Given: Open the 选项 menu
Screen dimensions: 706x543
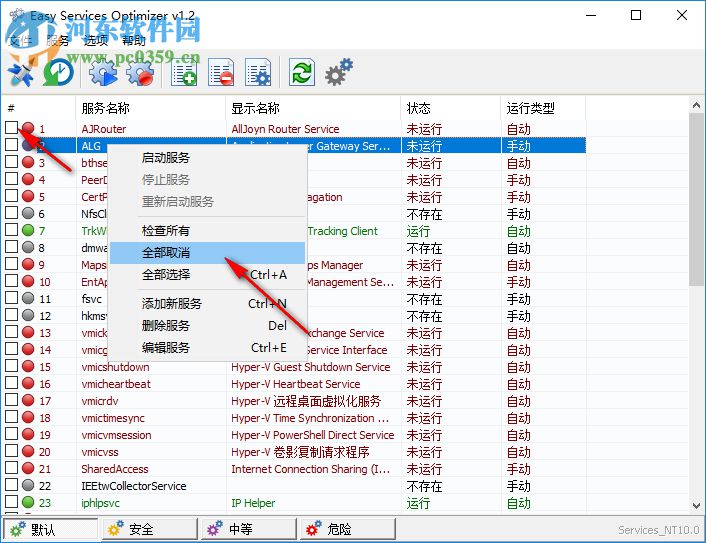Looking at the screenshot, I should click(96, 41).
